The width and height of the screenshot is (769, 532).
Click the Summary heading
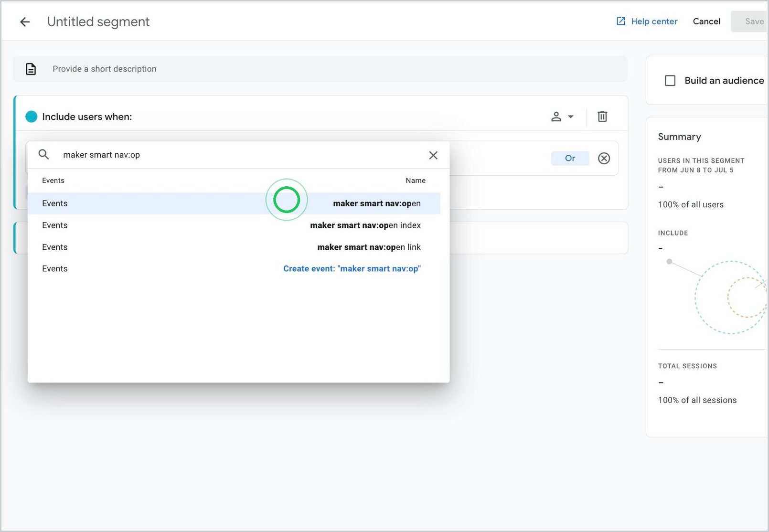[x=679, y=137]
